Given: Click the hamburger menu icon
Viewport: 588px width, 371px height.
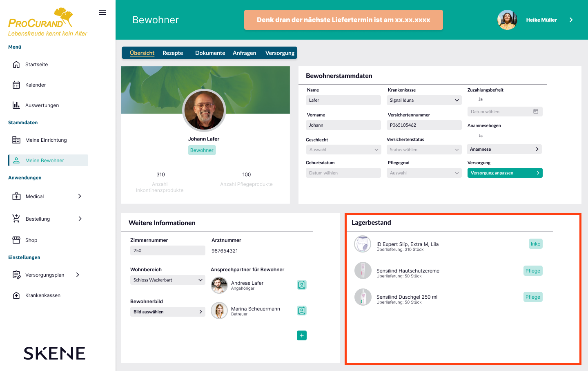Looking at the screenshot, I should click(102, 12).
